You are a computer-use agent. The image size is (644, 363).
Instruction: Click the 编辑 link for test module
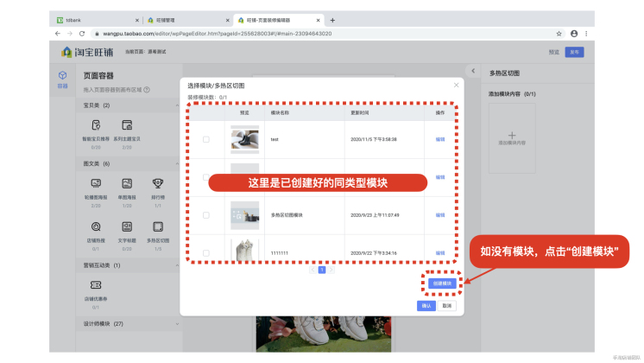click(440, 139)
